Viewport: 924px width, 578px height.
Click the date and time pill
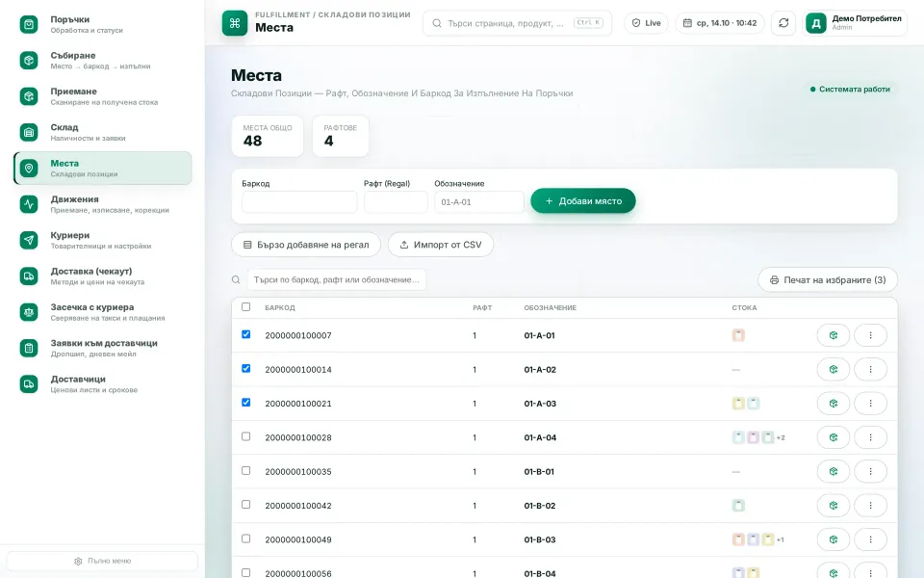pyautogui.click(x=720, y=23)
